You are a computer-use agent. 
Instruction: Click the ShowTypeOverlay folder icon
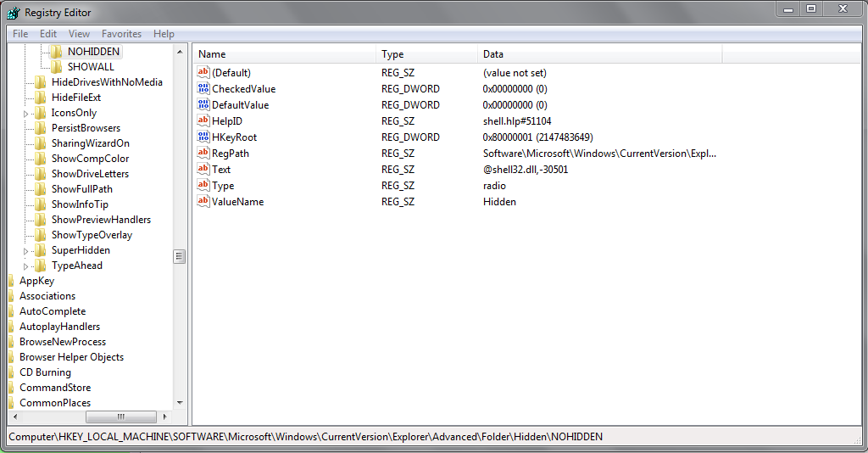(40, 235)
